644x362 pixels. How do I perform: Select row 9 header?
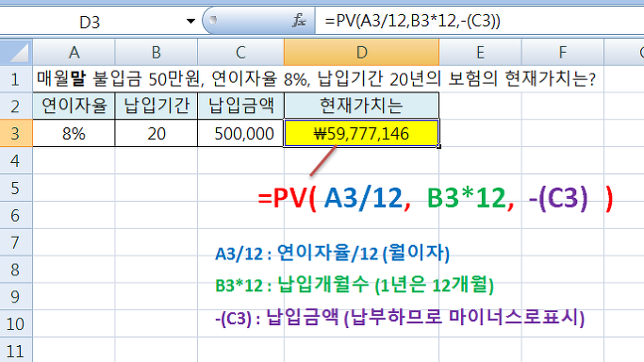tap(16, 296)
